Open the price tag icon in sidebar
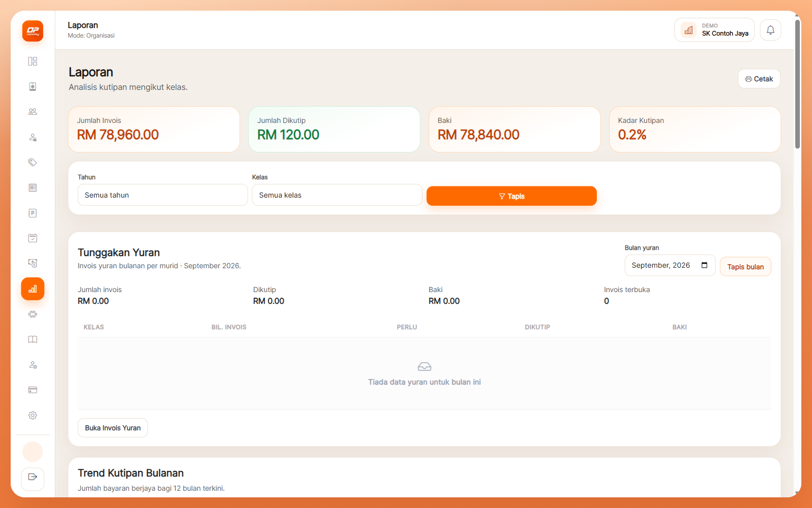The width and height of the screenshot is (812, 508). pos(32,163)
